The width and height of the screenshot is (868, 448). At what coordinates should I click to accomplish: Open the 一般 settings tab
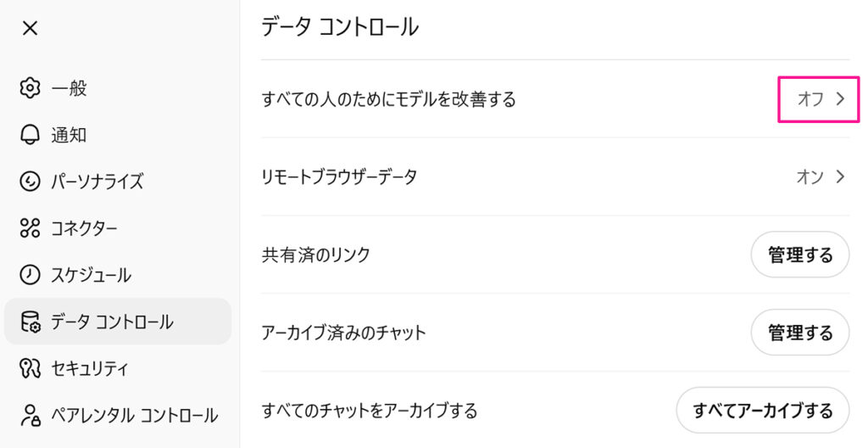coord(69,88)
